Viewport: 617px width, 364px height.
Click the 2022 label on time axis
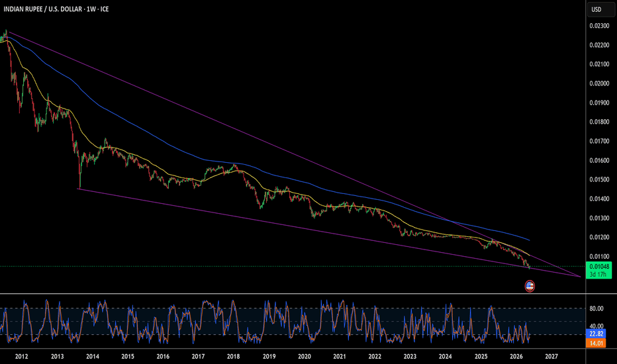click(375, 357)
